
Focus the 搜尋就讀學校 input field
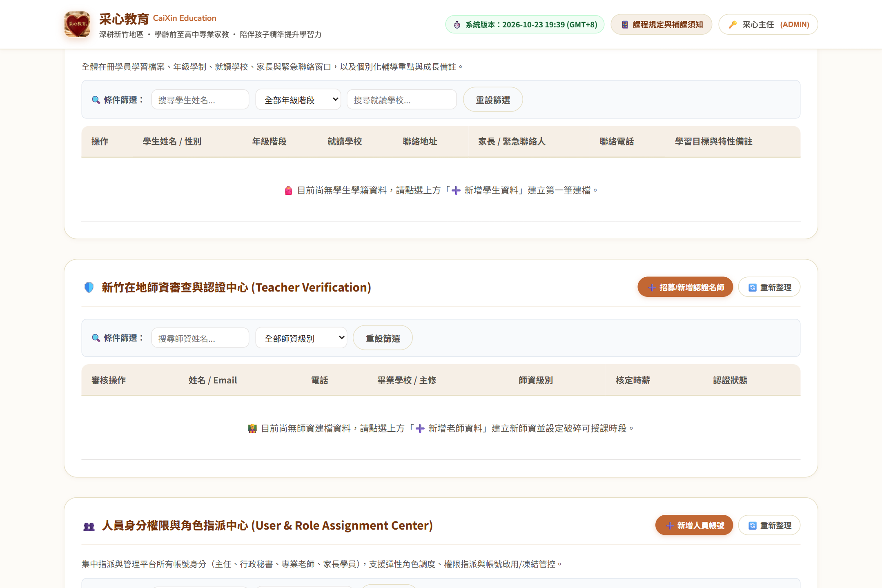coord(402,100)
